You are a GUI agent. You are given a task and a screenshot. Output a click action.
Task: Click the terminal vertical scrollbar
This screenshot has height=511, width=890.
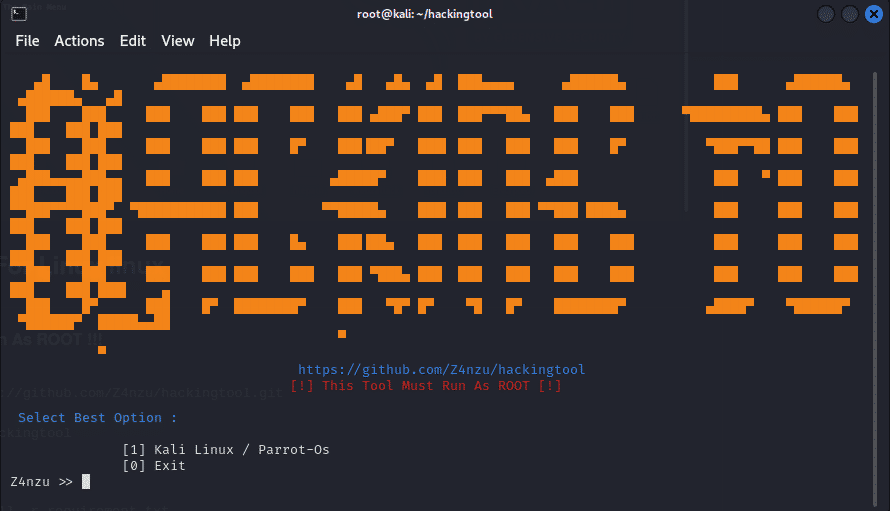(x=875, y=290)
